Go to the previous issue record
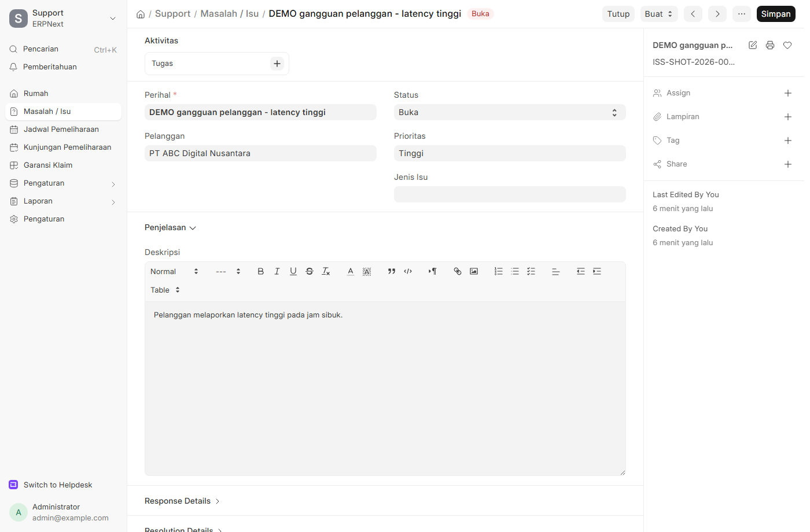 [x=693, y=14]
